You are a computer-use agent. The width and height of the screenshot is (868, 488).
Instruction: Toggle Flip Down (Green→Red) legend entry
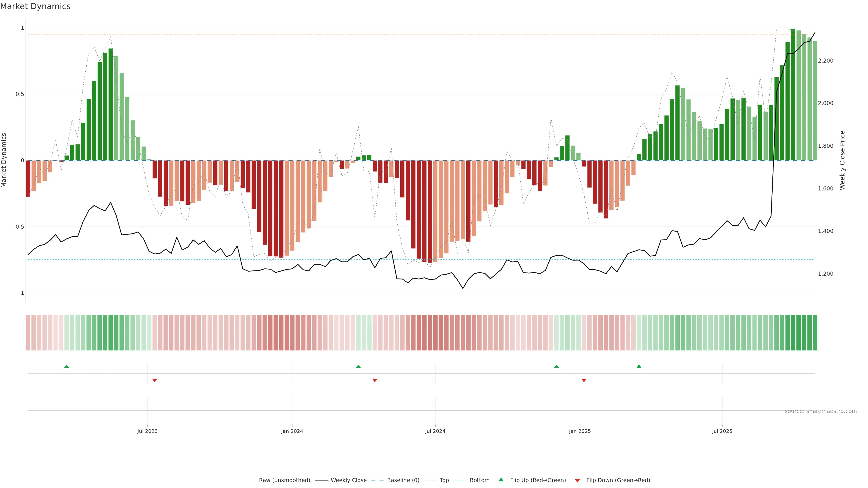coord(618,480)
